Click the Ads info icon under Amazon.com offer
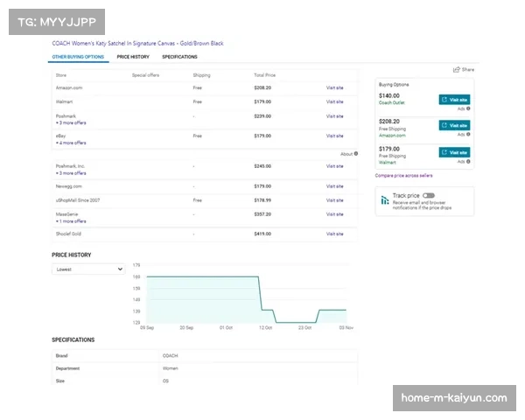The image size is (525, 420). click(x=468, y=135)
